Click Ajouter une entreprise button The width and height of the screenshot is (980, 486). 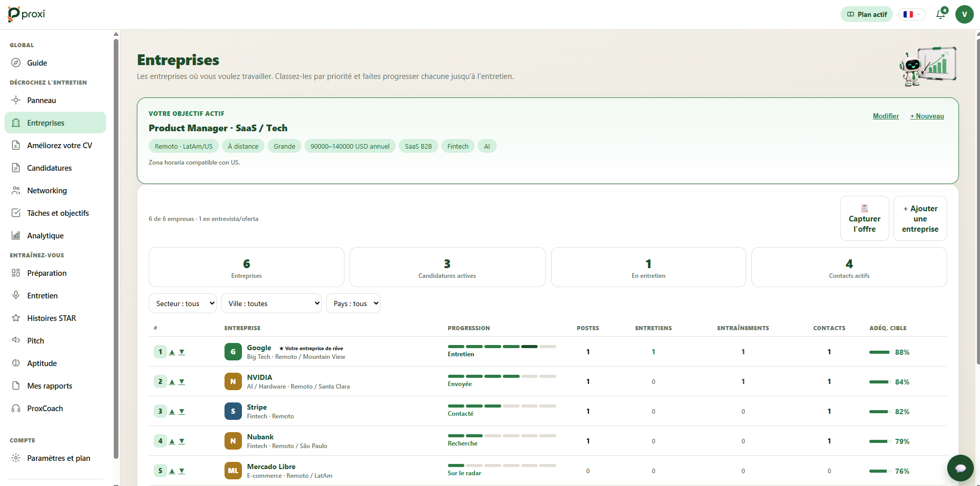click(x=920, y=218)
